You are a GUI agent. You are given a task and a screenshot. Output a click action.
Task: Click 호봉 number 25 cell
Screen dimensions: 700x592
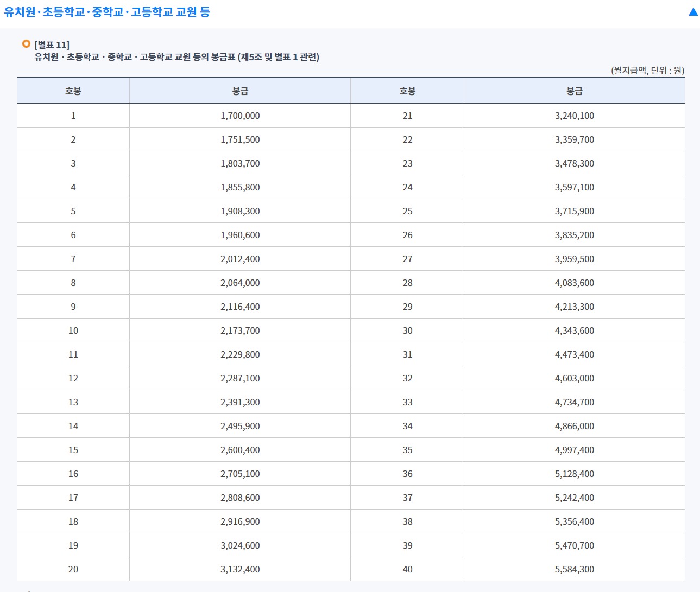click(407, 211)
